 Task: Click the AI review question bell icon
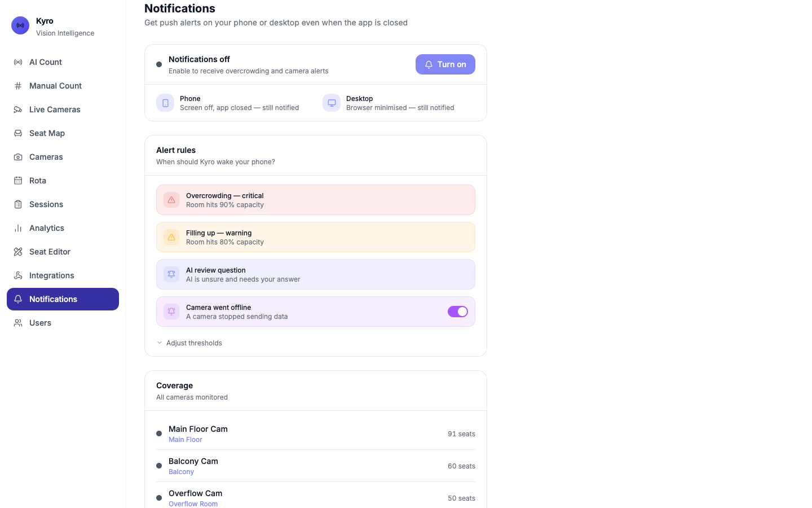tap(171, 274)
